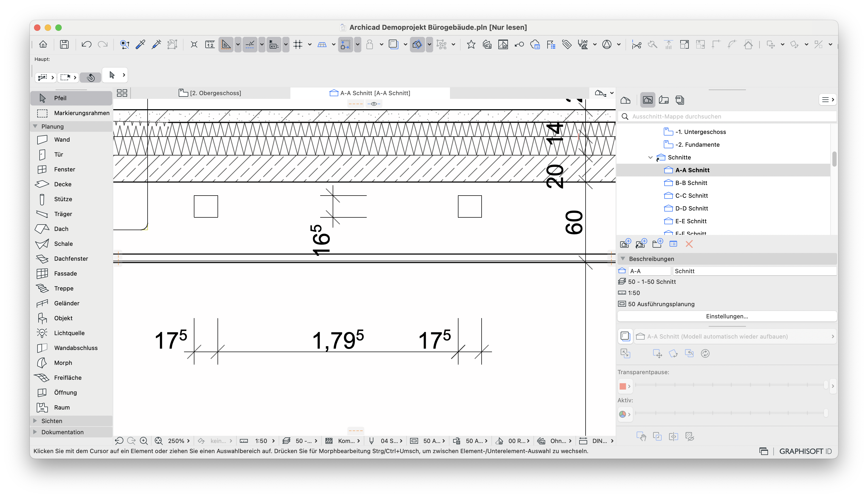
Task: Collapse the Beschreibungen section
Action: pos(623,259)
